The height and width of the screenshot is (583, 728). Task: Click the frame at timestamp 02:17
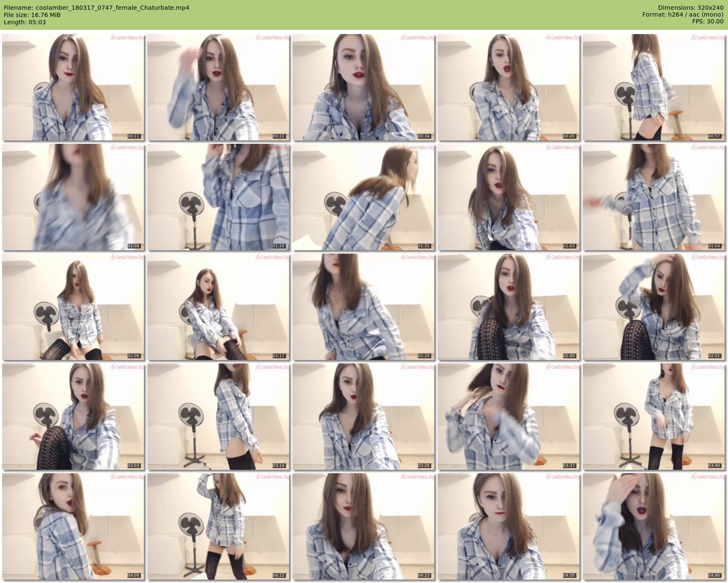coord(218,307)
